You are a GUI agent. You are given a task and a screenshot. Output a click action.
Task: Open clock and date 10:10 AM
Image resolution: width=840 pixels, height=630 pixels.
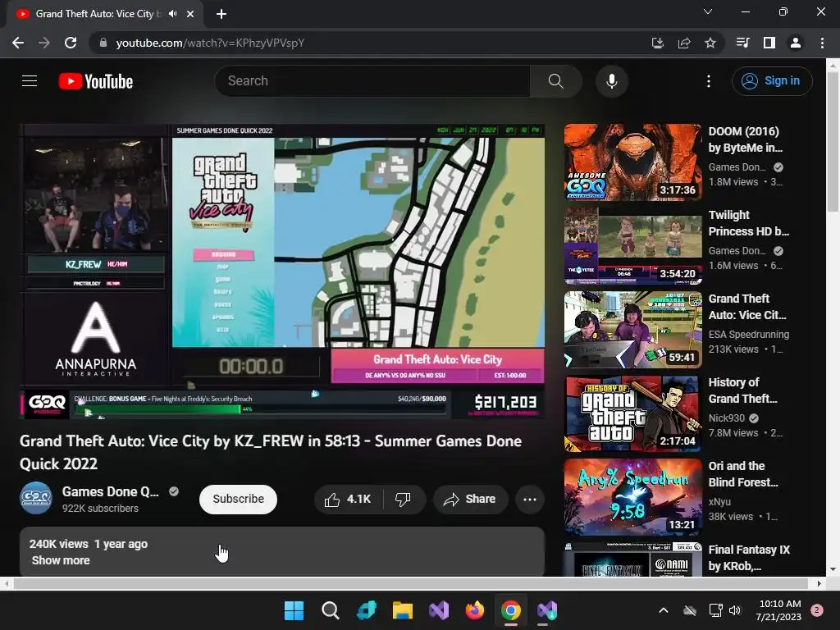(x=779, y=610)
